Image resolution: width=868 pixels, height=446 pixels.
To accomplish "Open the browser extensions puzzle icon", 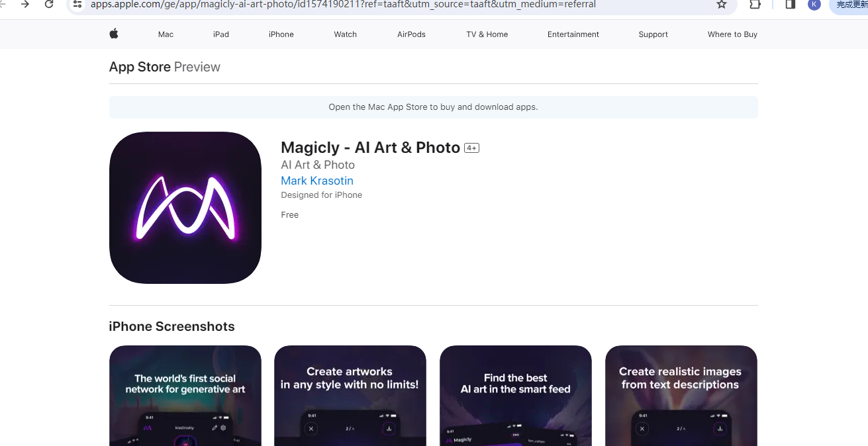I will coord(755,5).
